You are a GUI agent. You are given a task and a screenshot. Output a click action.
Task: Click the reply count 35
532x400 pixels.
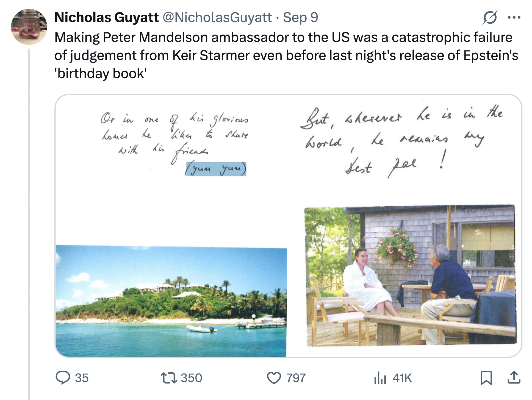click(x=82, y=378)
